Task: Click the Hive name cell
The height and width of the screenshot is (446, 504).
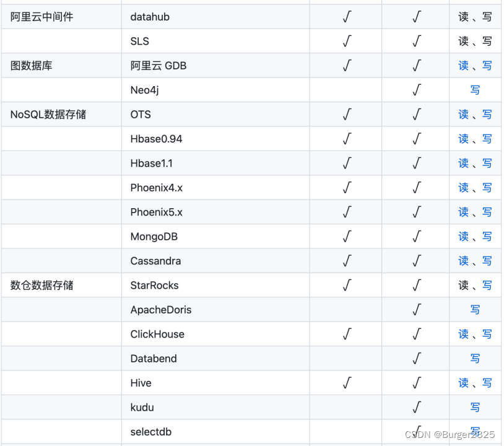Action: point(215,383)
